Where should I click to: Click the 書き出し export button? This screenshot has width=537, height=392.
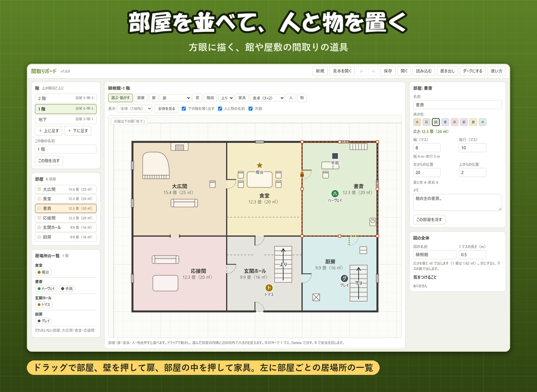point(447,71)
